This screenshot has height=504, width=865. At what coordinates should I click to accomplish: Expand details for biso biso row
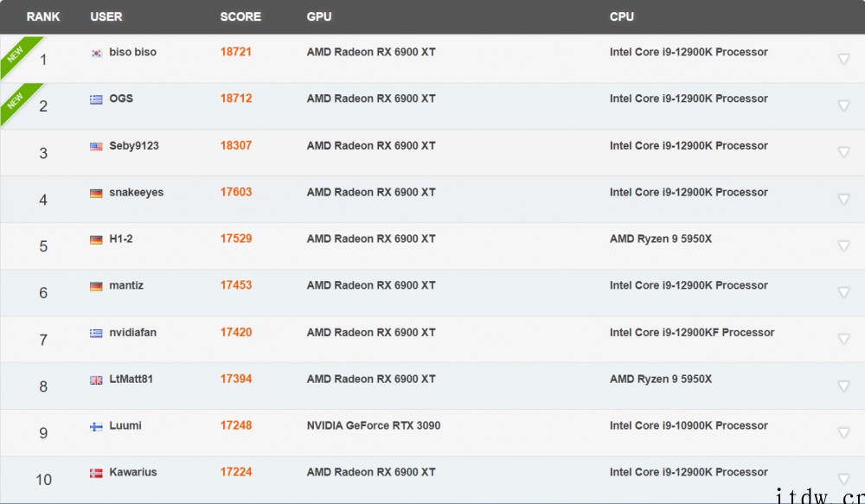click(843, 59)
